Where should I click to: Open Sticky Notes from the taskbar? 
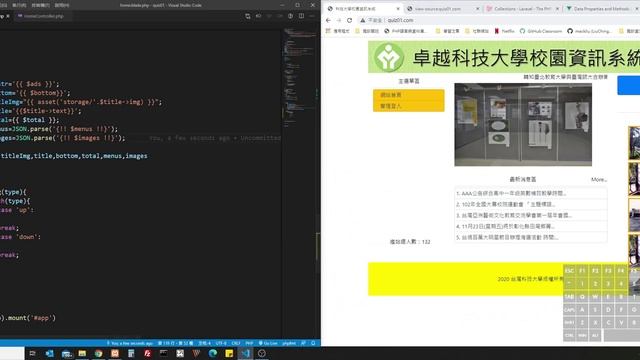pyautogui.click(x=229, y=353)
